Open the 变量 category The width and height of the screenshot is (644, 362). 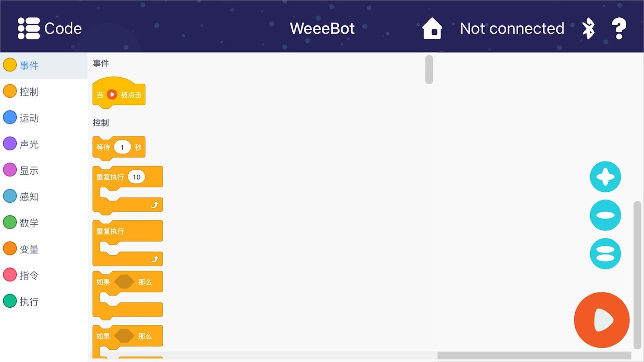(29, 249)
